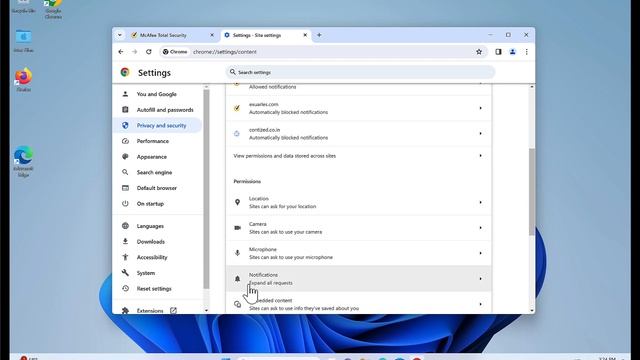Click the Extensions puzzle icon

tap(125, 311)
